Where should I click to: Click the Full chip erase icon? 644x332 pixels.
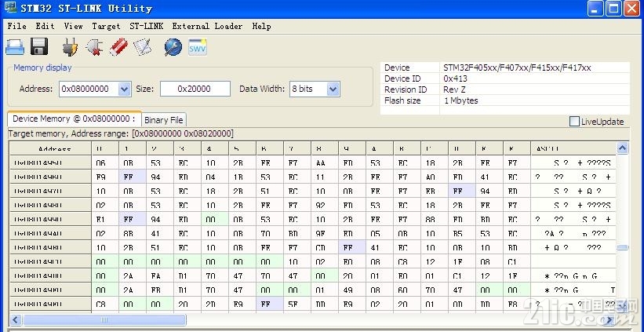118,47
